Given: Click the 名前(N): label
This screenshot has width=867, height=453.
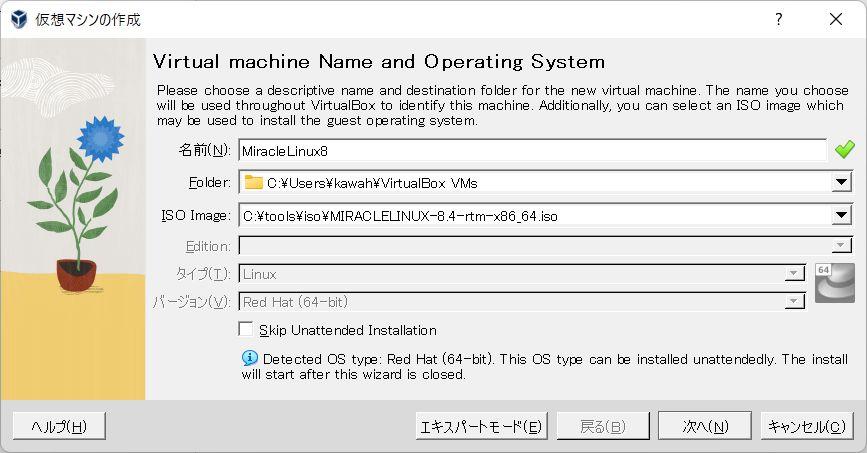Looking at the screenshot, I should click(205, 150).
